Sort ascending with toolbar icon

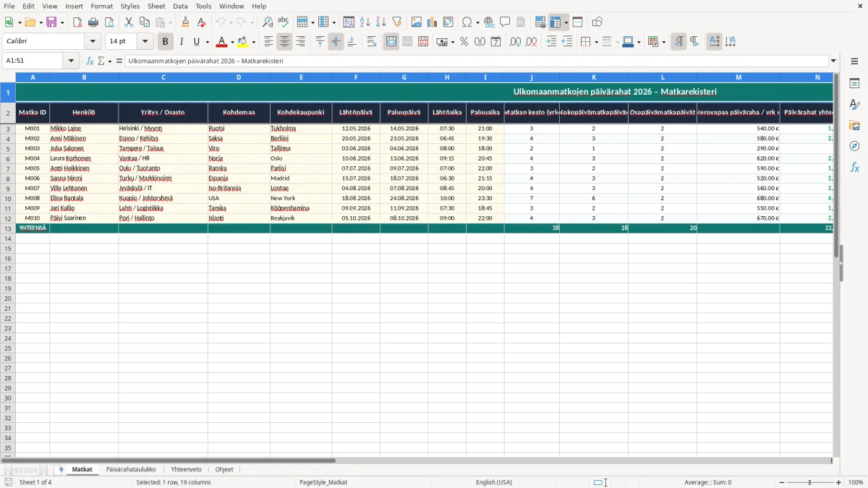click(x=365, y=22)
